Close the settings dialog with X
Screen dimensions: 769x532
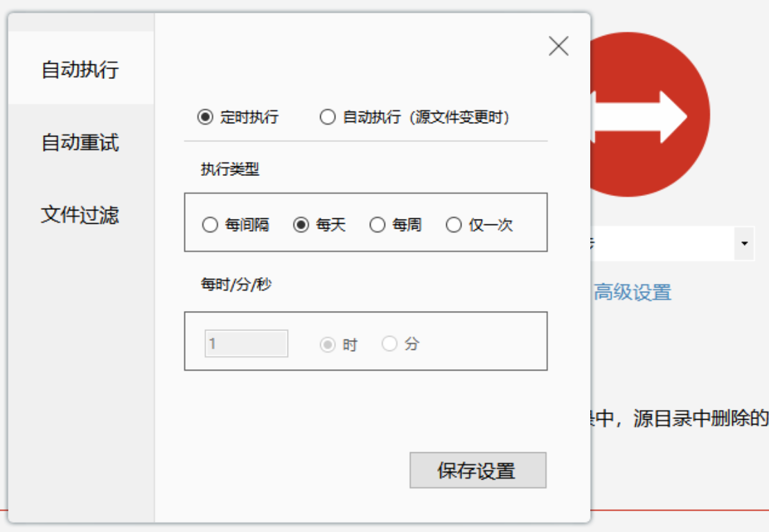(x=558, y=46)
